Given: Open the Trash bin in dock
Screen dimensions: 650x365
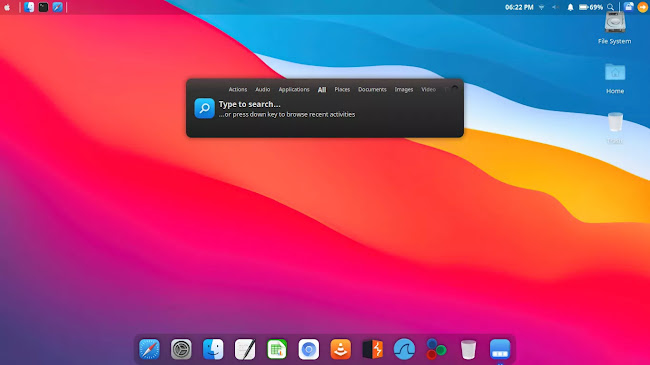Looking at the screenshot, I should (x=468, y=349).
